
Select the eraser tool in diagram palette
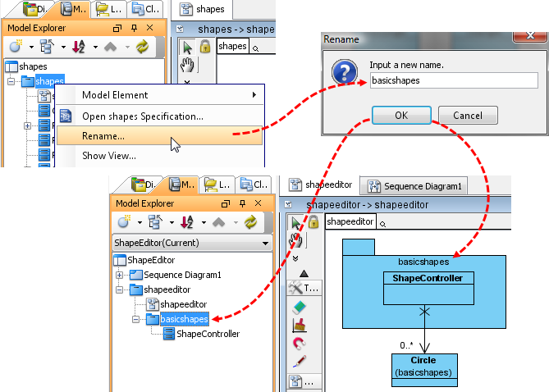coord(299,308)
